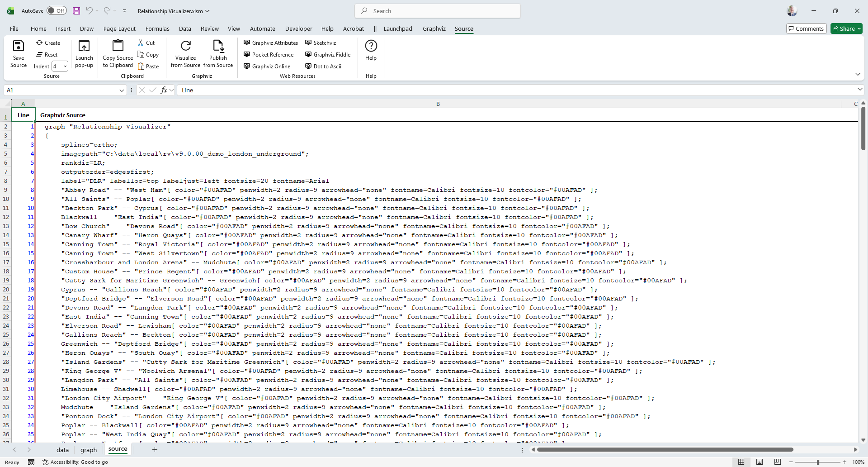Click the Share button
Screen dimensions: 868x467
tap(846, 29)
